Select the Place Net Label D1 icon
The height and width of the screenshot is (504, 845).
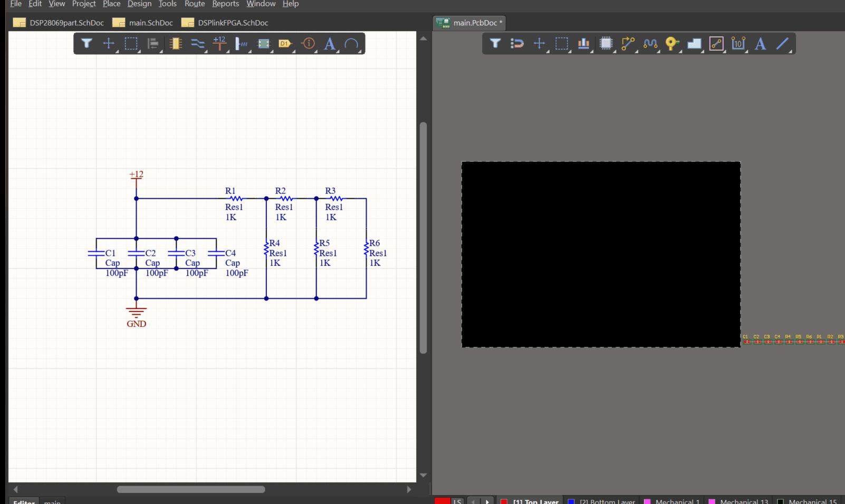pos(285,44)
